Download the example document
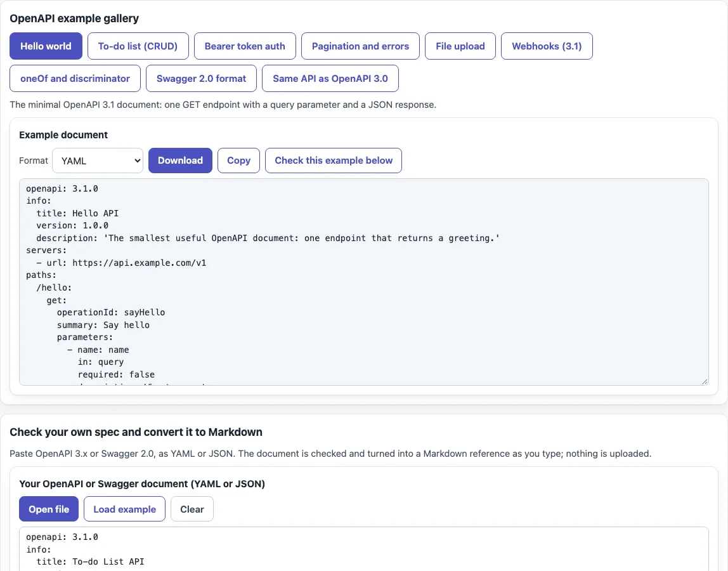Image resolution: width=728 pixels, height=571 pixels. tap(180, 161)
